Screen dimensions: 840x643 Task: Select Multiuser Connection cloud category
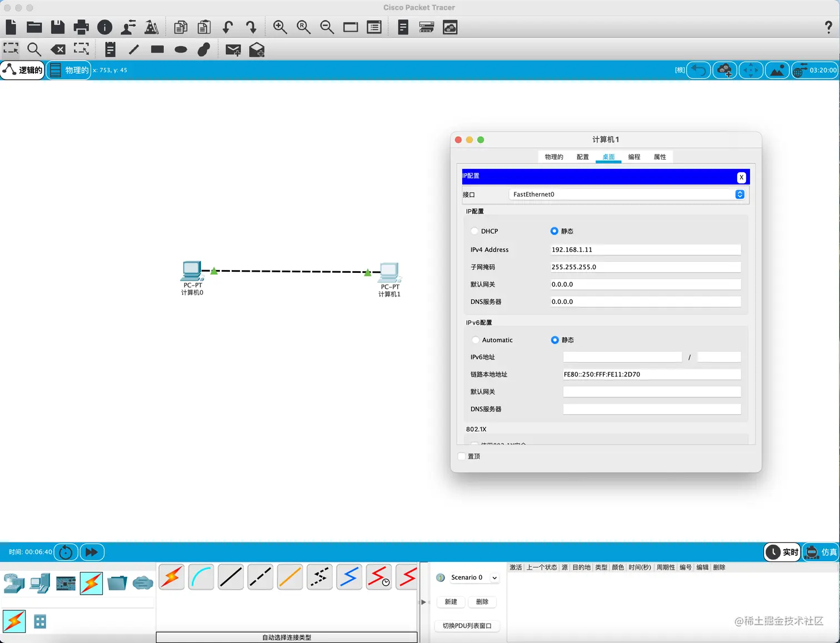tap(143, 583)
